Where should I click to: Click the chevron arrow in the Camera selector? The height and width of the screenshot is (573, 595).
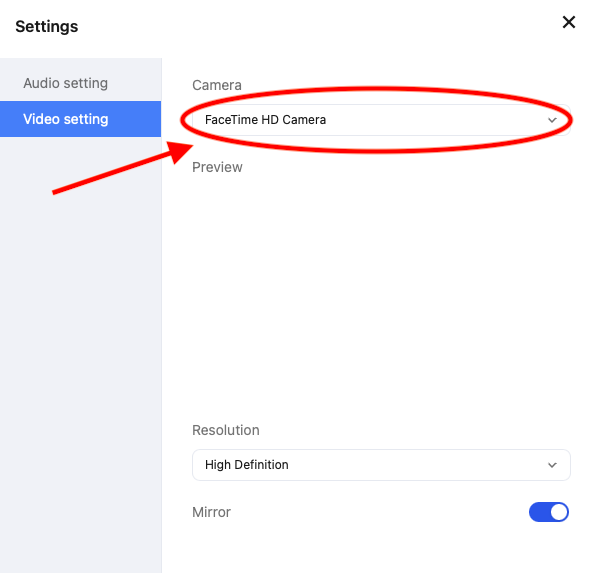(552, 120)
